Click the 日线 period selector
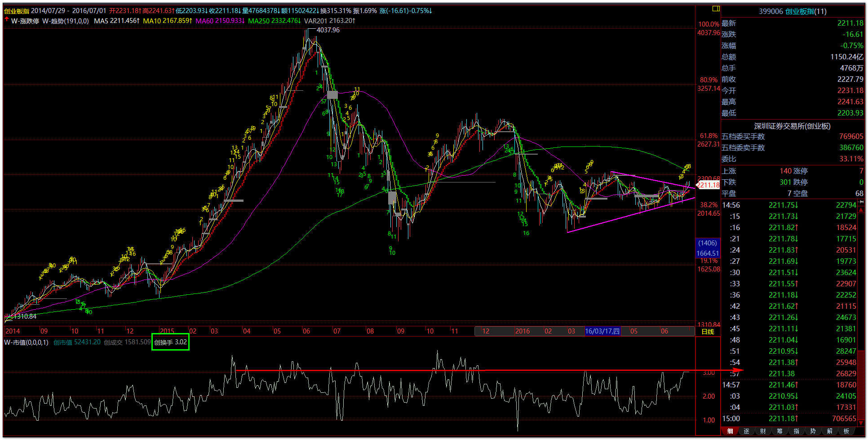Screen dimensions: 868x440 point(708,332)
